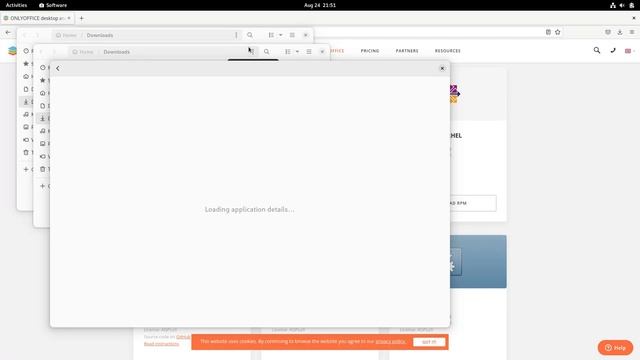Click Downloads breadcrumb in front Files window
The height and width of the screenshot is (360, 640).
(x=117, y=52)
